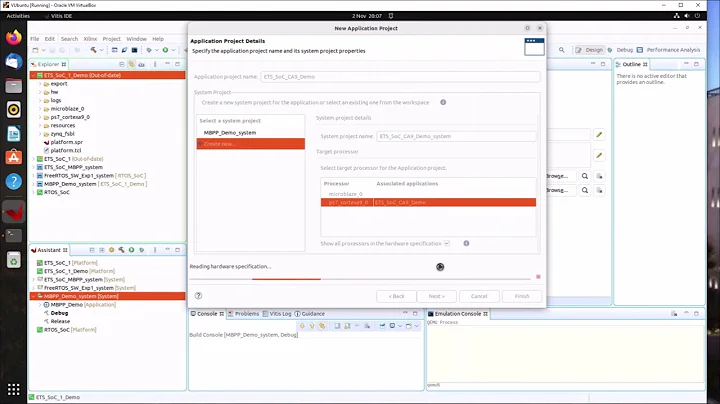Open the Xilinx menu
Screen dimensions: 720x404
click(x=90, y=39)
